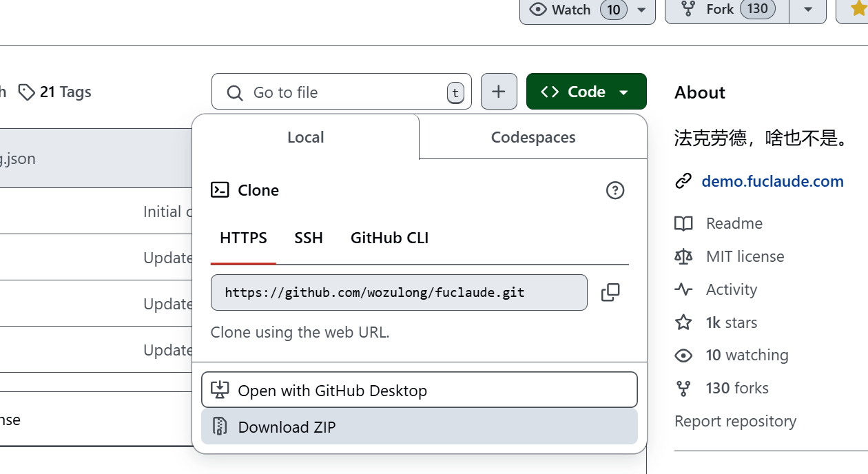The height and width of the screenshot is (474, 868).
Task: Open the demo.fuclaude.com link
Action: point(772,181)
